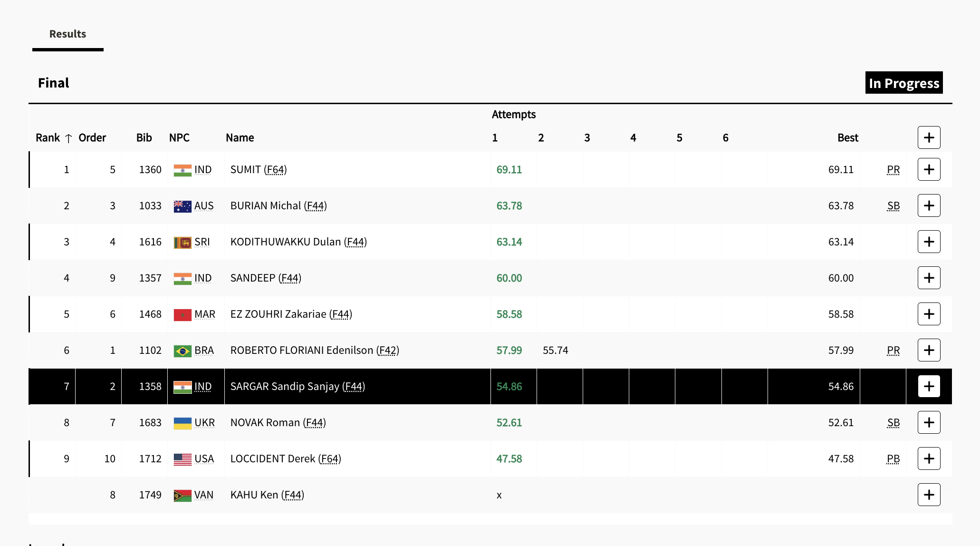
Task: Expand SUMIT's result details
Action: pyautogui.click(x=929, y=170)
